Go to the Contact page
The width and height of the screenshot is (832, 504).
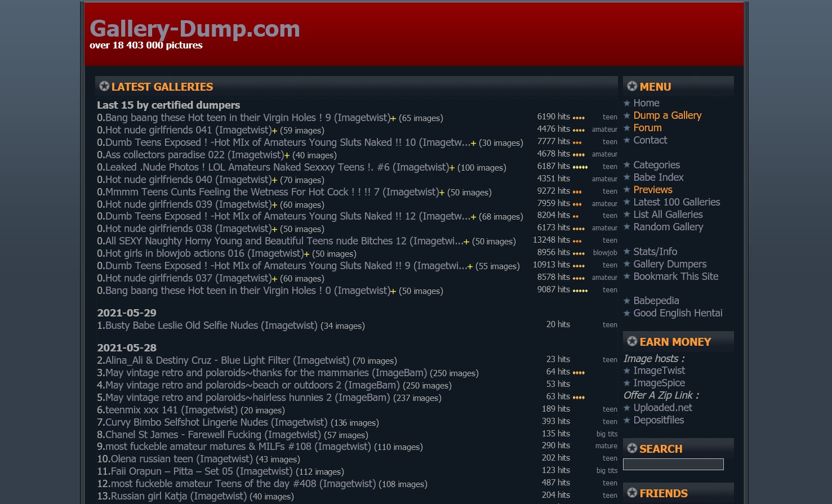point(650,140)
